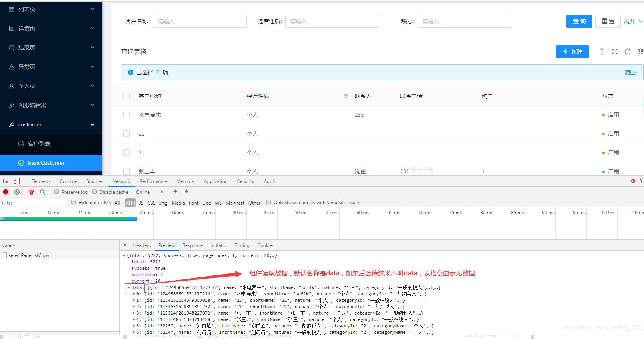The height and width of the screenshot is (339, 644).
Task: Click the network Filter text box
Action: [x=34, y=203]
